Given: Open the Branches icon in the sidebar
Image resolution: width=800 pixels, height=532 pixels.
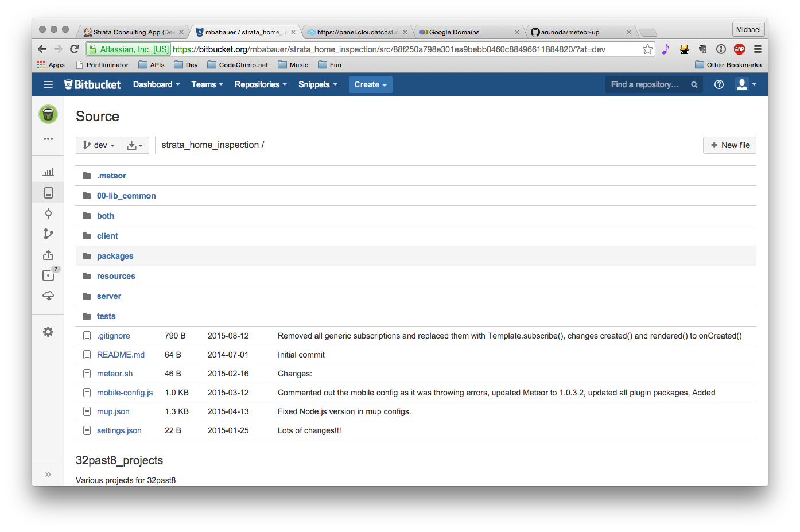Looking at the screenshot, I should pyautogui.click(x=48, y=234).
